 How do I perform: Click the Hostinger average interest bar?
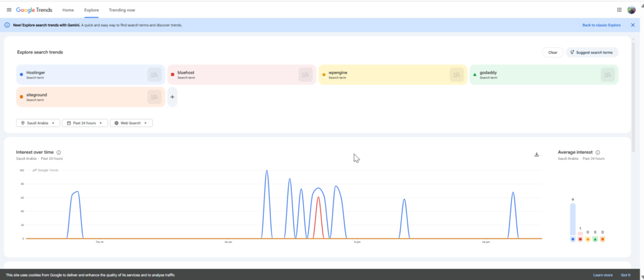pos(572,219)
